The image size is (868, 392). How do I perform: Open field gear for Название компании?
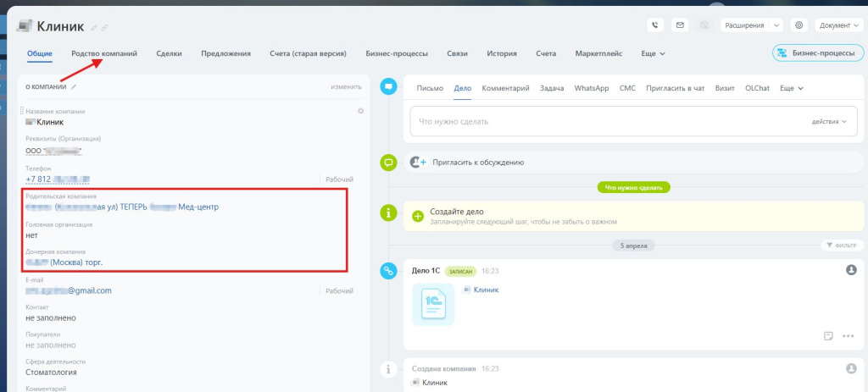coord(361,111)
